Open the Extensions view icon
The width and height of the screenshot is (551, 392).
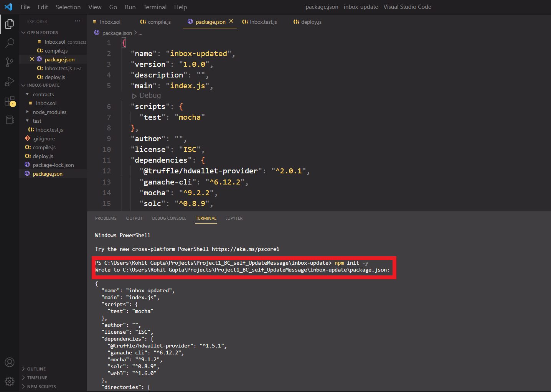10,101
